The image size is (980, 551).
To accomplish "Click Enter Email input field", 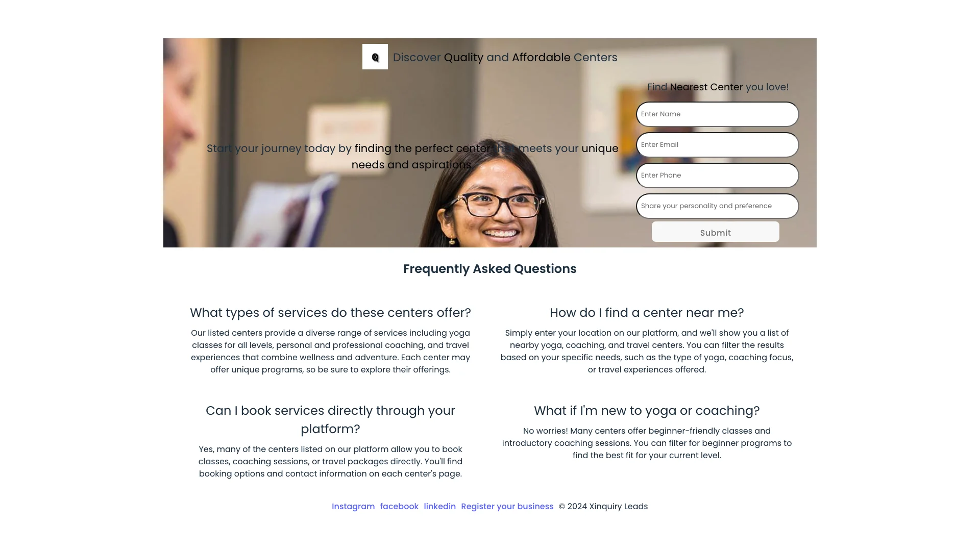I will [717, 144].
